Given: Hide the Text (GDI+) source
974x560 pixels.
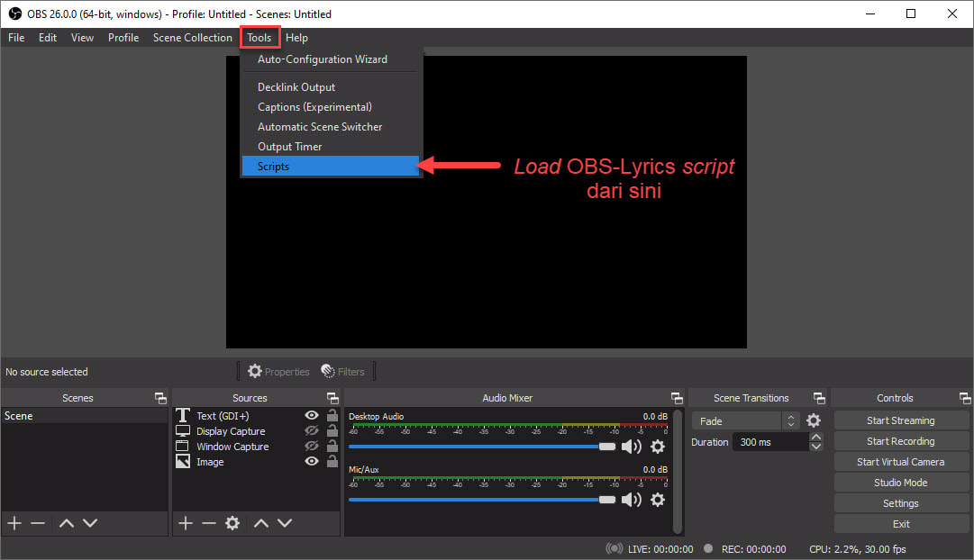Looking at the screenshot, I should tap(312, 415).
